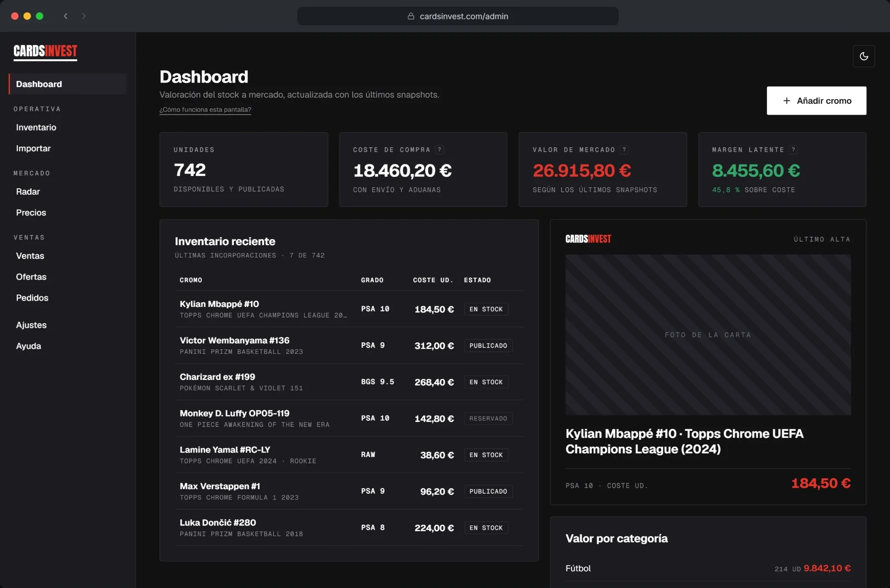
Task: Click the 8.455,60 € margen latente figure
Action: (x=756, y=170)
